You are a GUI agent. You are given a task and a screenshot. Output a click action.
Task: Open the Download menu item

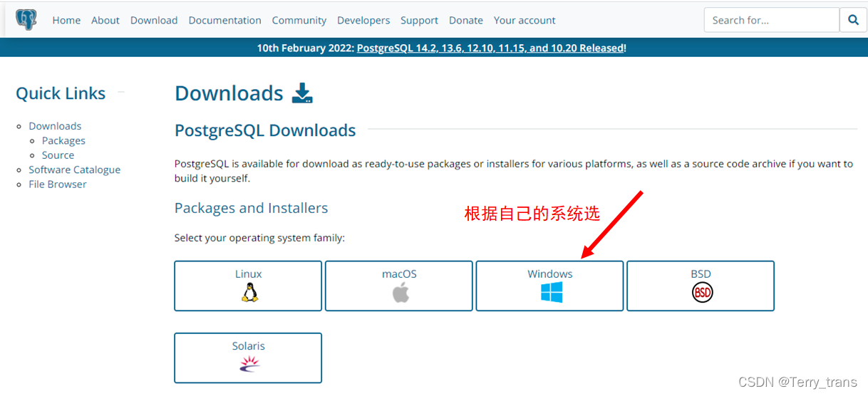point(154,21)
